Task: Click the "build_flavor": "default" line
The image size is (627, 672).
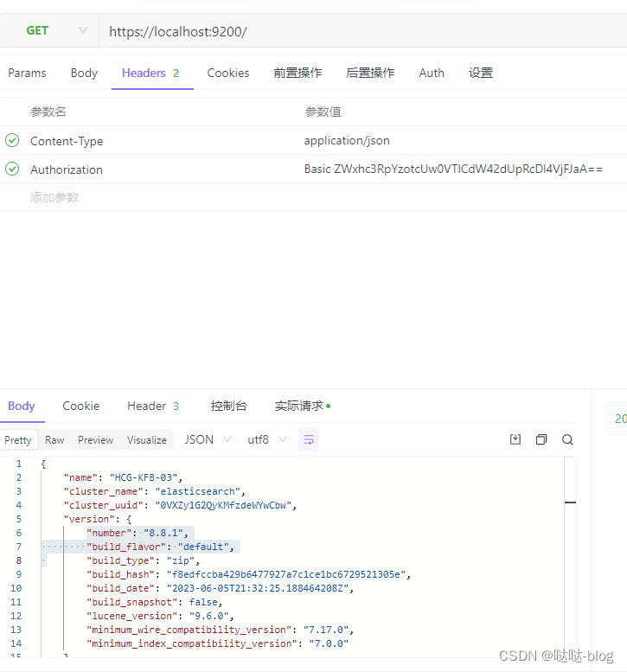Action: [x=160, y=547]
